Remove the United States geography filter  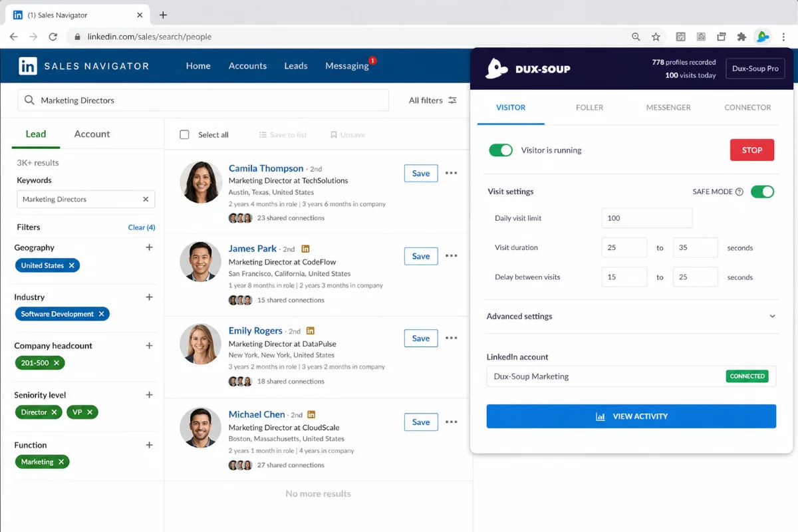point(71,265)
